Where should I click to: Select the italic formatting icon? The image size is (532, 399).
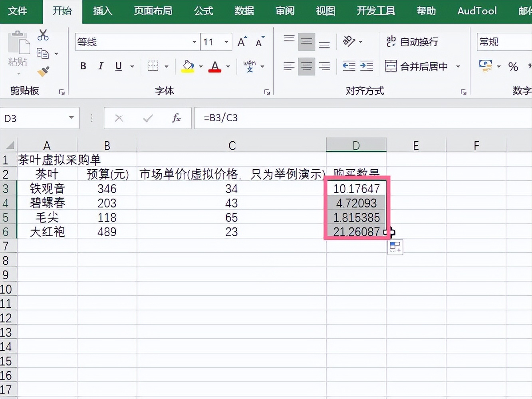click(x=101, y=66)
